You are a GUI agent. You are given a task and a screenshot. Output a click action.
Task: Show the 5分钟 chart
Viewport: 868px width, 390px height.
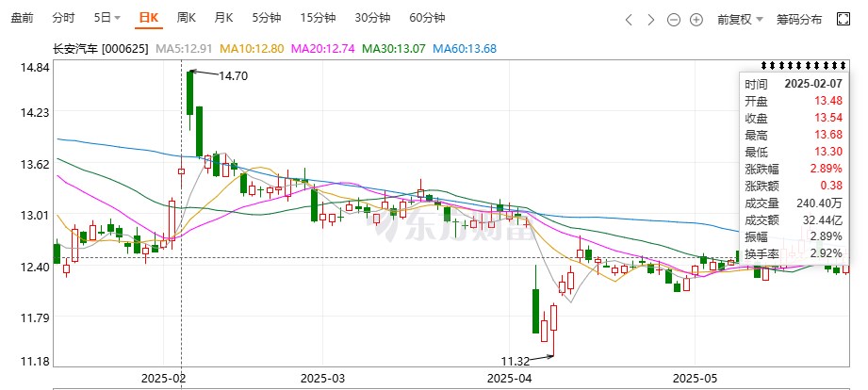pyautogui.click(x=267, y=18)
